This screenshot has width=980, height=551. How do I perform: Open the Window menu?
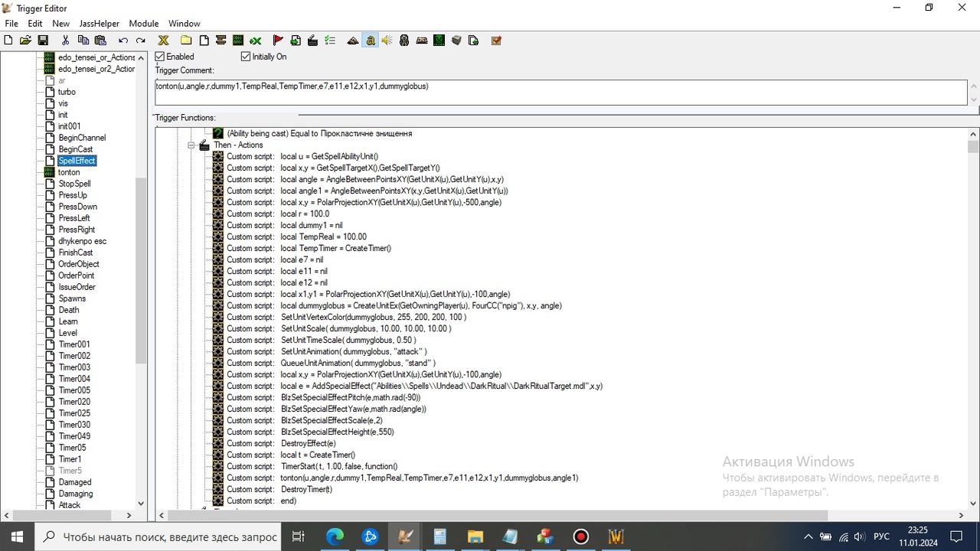[x=184, y=24]
